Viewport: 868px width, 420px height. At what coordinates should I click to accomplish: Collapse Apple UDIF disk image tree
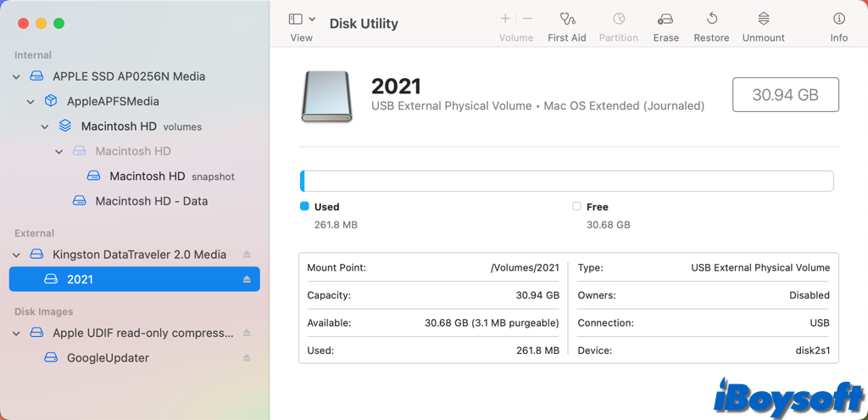17,333
